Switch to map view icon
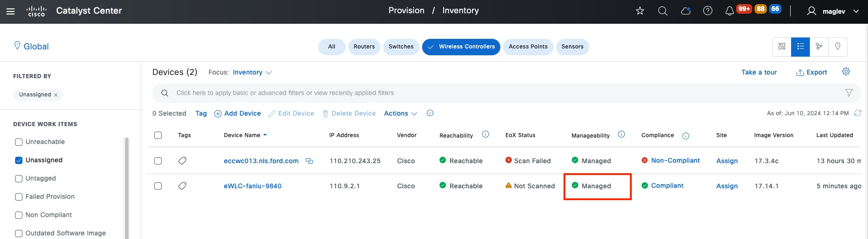868x239 pixels. 837,47
